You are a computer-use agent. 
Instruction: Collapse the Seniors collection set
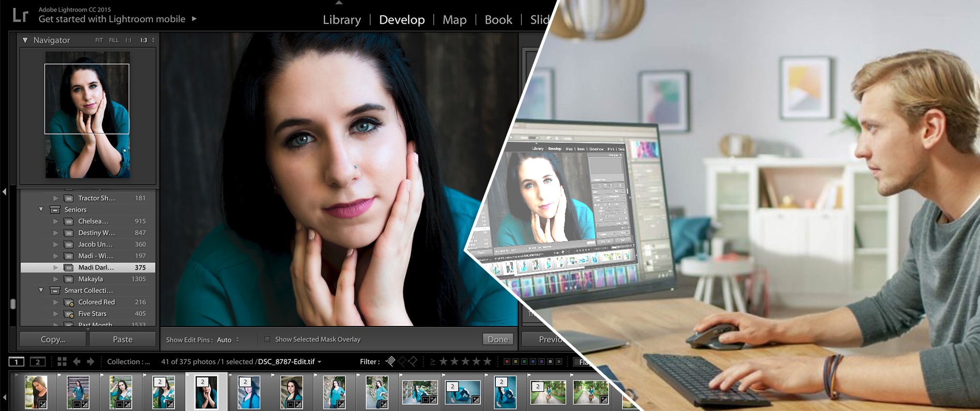41,209
